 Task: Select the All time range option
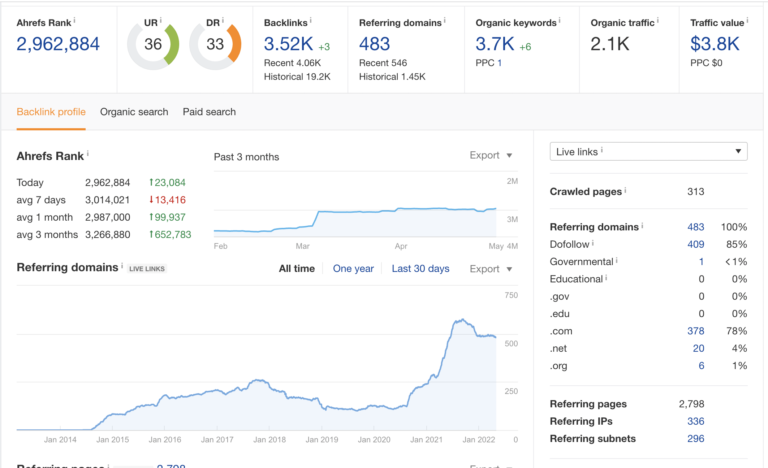[296, 269]
